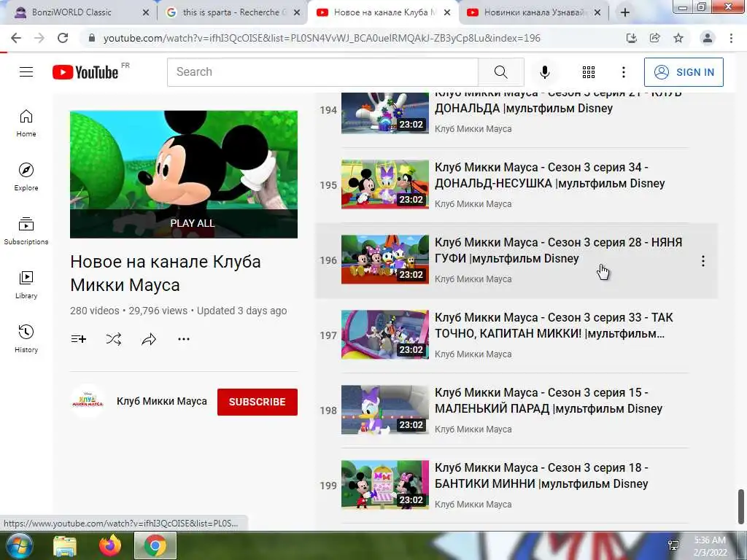Open History in the sidebar
The image size is (747, 560).
[x=26, y=338]
